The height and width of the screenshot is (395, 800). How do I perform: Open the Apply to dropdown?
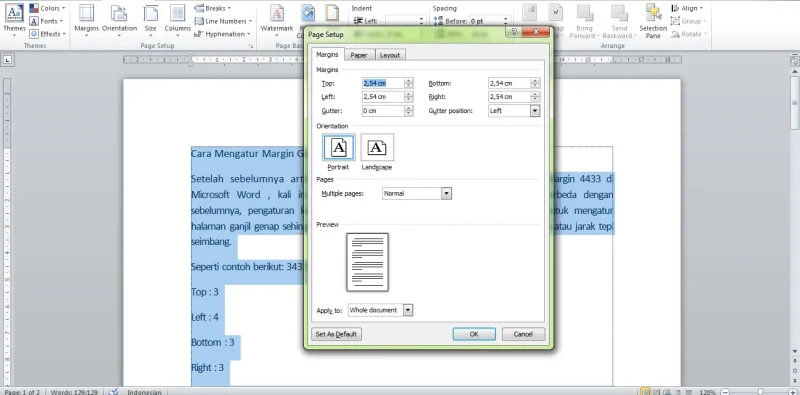tap(408, 310)
